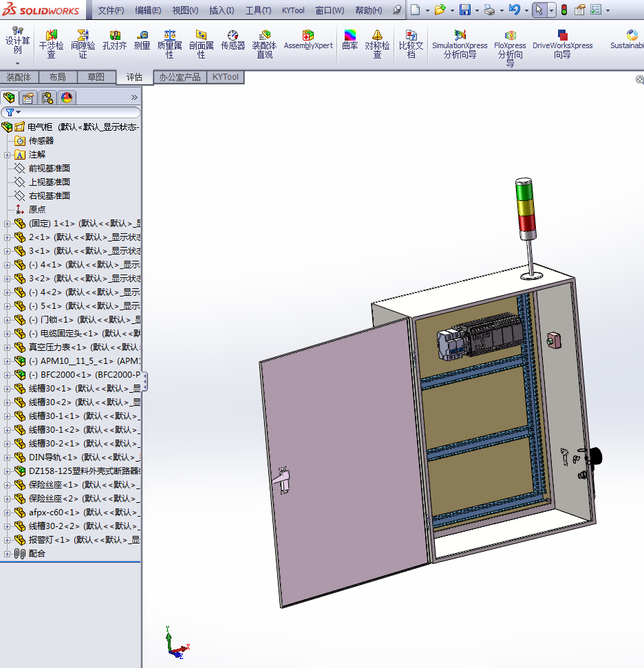Image resolution: width=644 pixels, height=668 pixels.
Task: Start the FloXpress analysis wizard
Action: [510, 48]
